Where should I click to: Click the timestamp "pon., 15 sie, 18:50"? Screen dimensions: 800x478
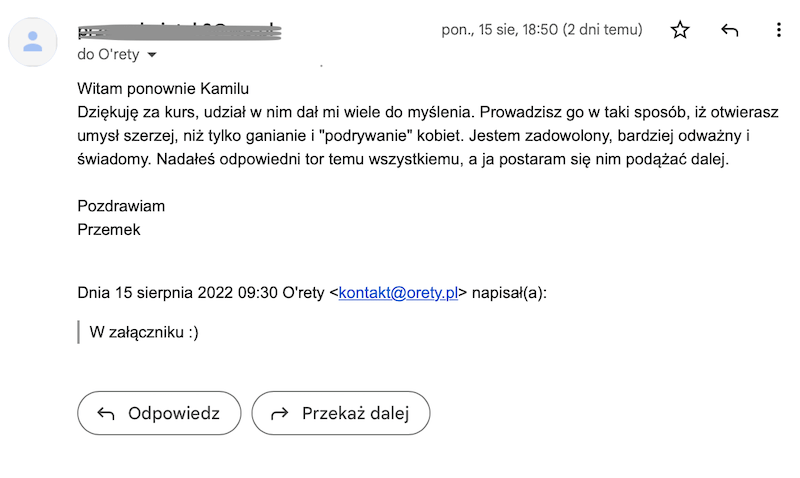(x=498, y=30)
